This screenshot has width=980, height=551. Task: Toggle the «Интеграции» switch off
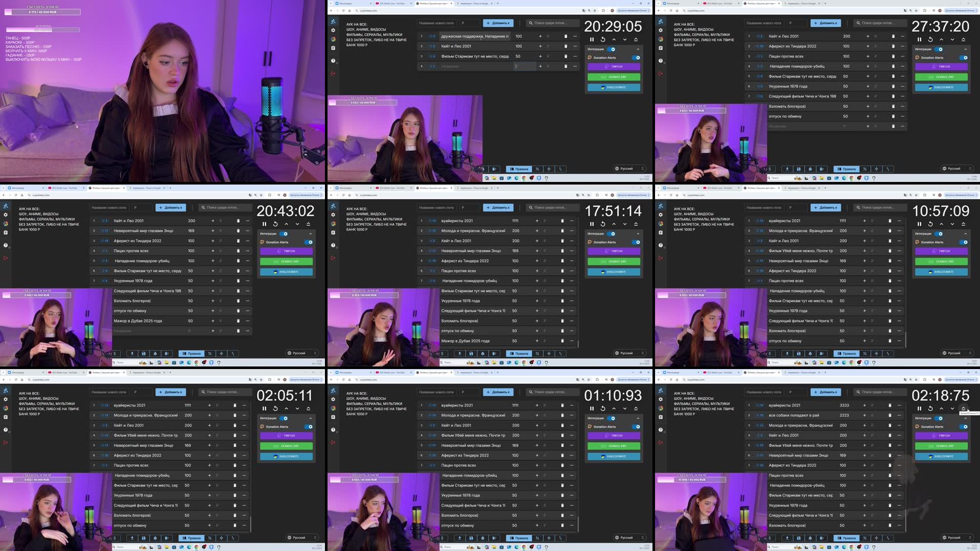[283, 233]
